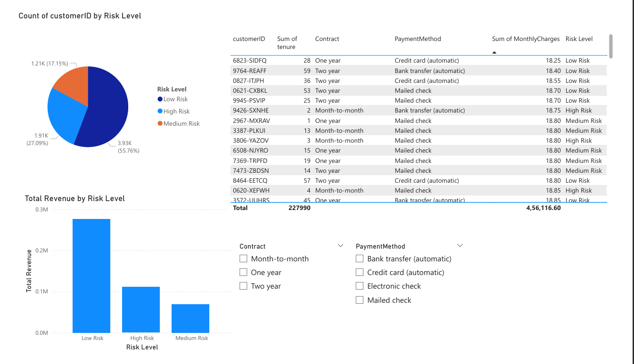Screen dimensions: 634x364
Task: Click the sort arrow under Sum of MonthlyCharges
Action: (x=494, y=52)
